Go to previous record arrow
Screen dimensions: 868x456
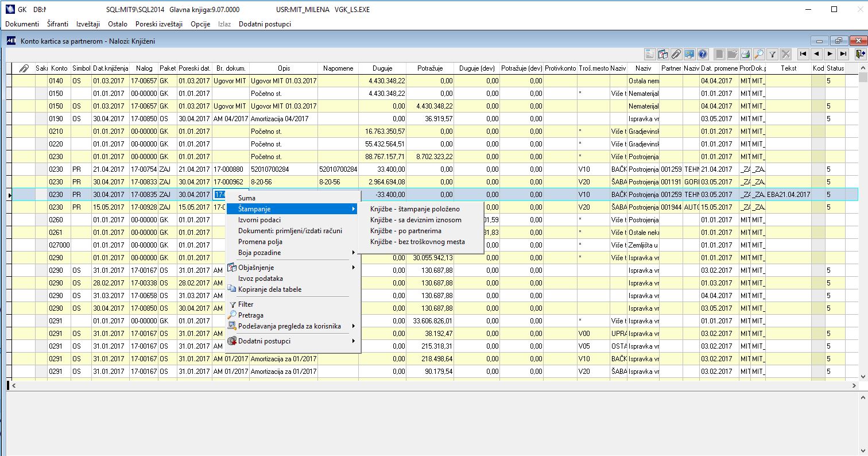pyautogui.click(x=816, y=54)
